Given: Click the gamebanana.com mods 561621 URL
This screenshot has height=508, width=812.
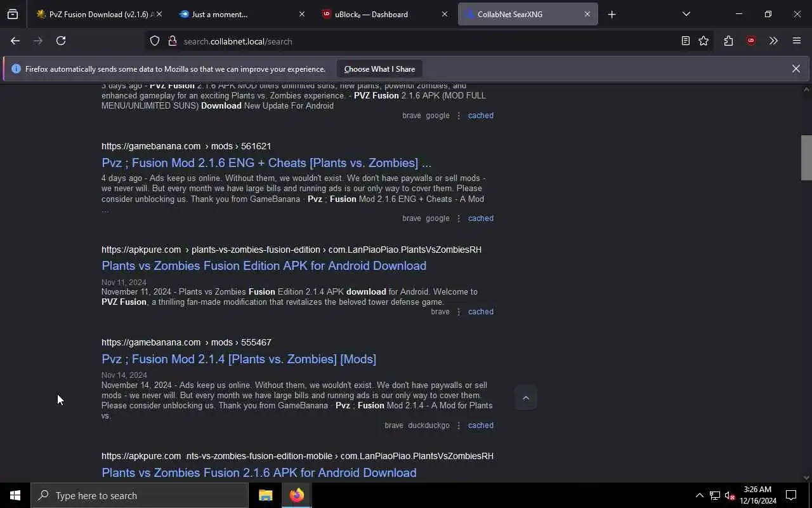Looking at the screenshot, I should click(186, 146).
